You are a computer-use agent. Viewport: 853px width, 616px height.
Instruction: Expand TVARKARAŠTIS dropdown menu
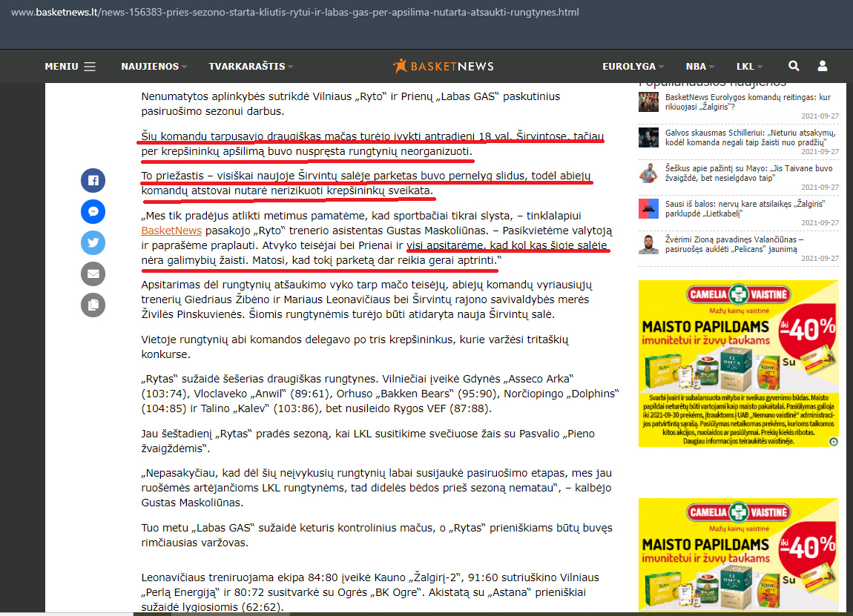coord(251,66)
